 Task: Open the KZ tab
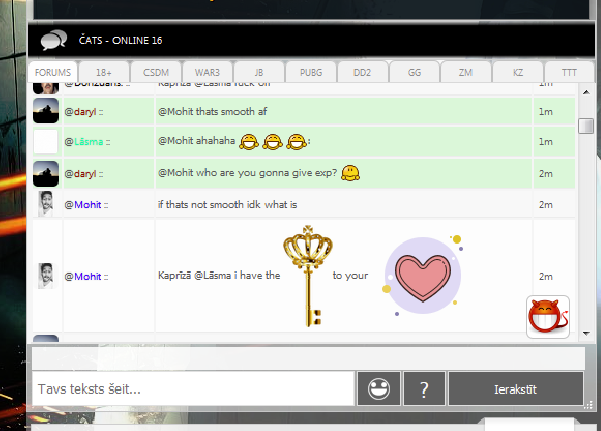[x=517, y=72]
